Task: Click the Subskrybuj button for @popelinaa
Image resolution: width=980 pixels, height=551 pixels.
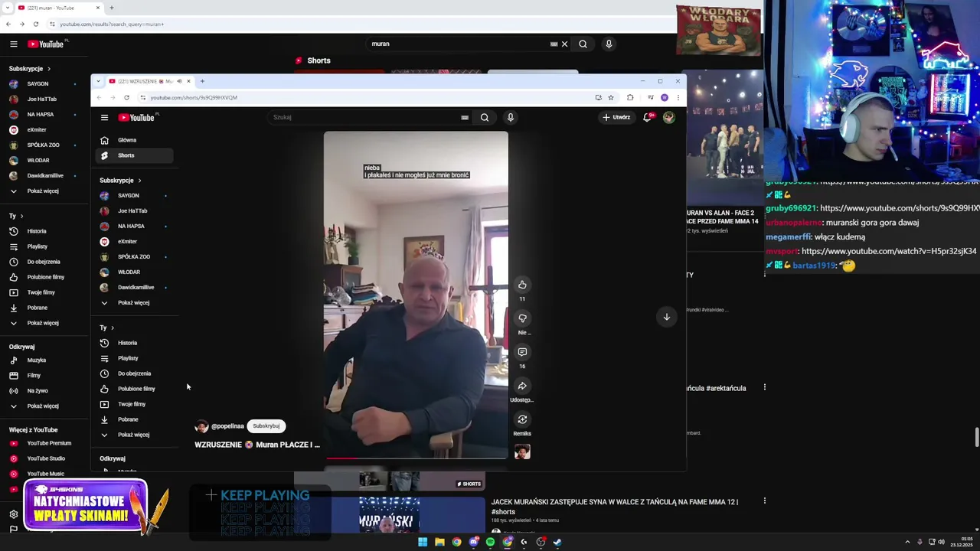Action: coord(266,425)
